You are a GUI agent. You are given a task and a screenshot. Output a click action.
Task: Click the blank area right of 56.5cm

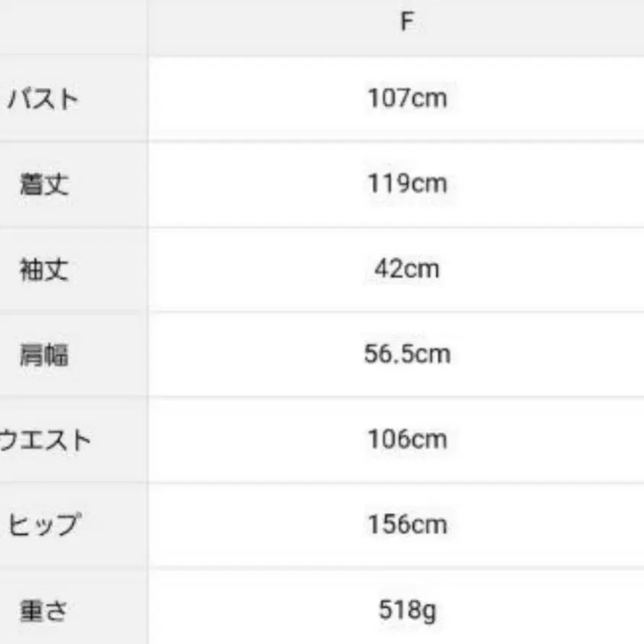click(x=549, y=353)
